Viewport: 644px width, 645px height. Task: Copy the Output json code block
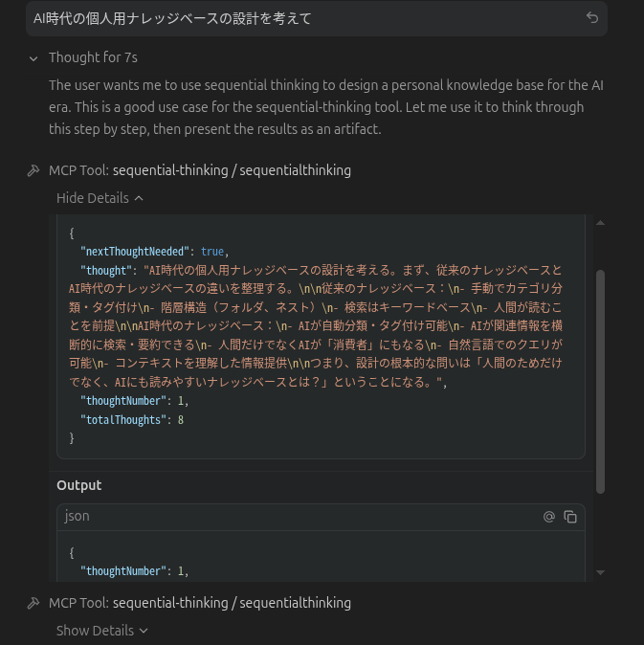pyautogui.click(x=570, y=517)
